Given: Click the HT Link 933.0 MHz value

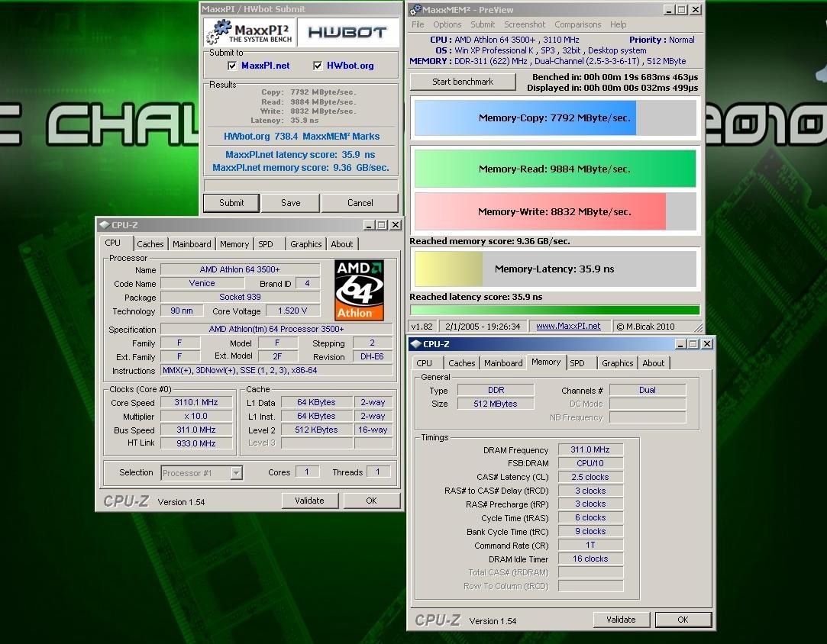Looking at the screenshot, I should [x=196, y=443].
